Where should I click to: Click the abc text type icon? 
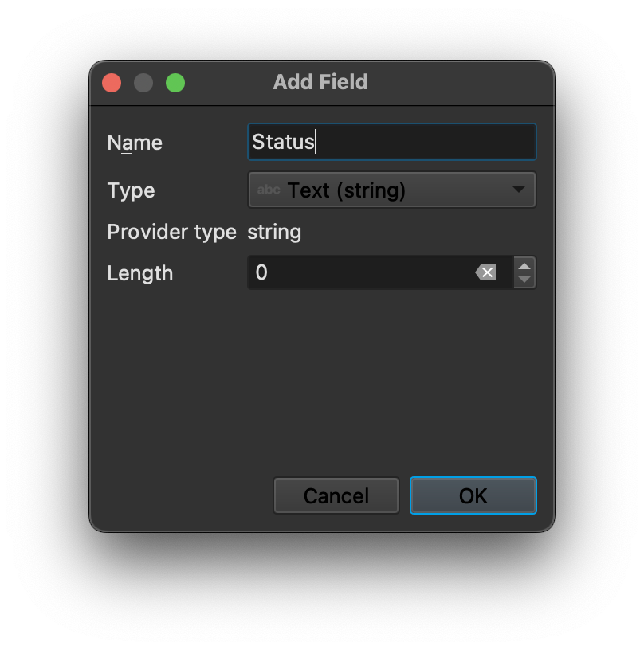[x=269, y=190]
